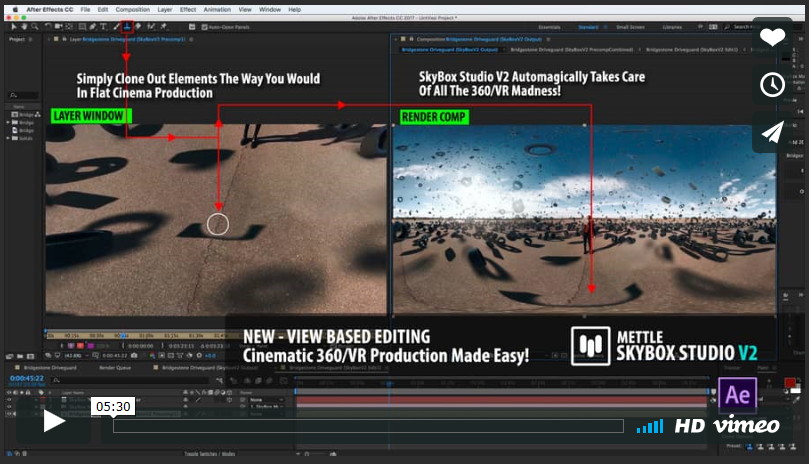Open the Effect menu

(188, 9)
